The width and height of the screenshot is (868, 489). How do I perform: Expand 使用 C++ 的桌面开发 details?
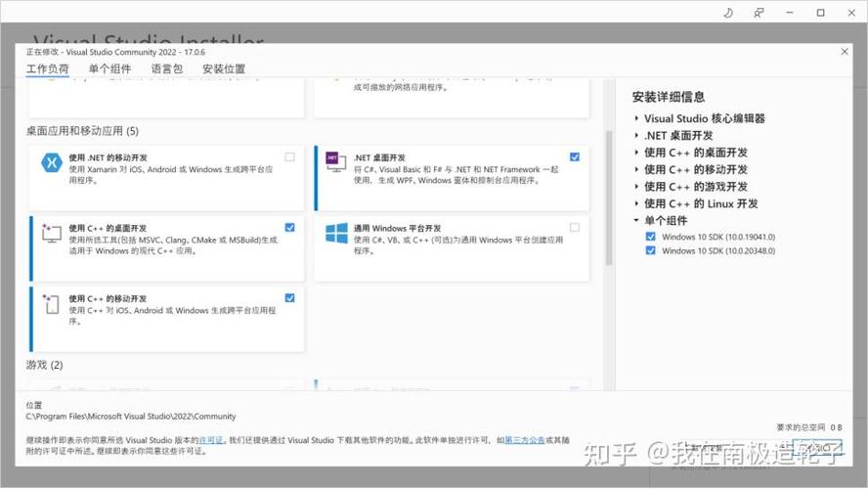point(636,153)
